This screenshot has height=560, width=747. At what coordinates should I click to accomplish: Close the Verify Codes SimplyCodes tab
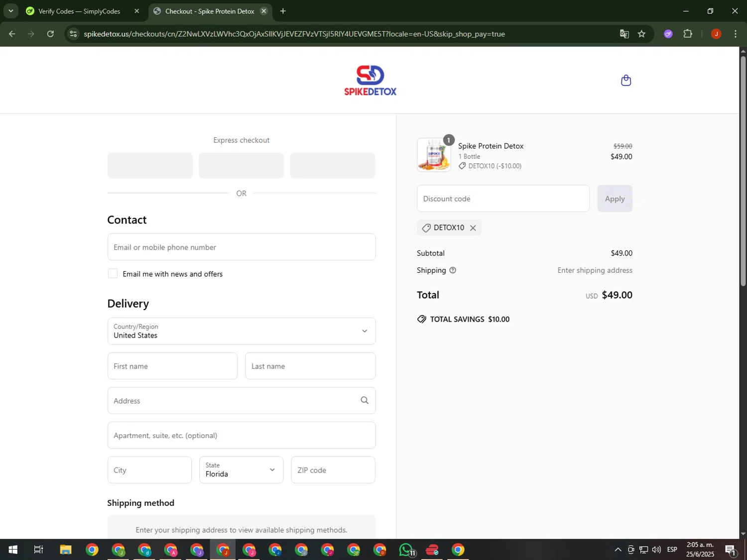click(137, 11)
